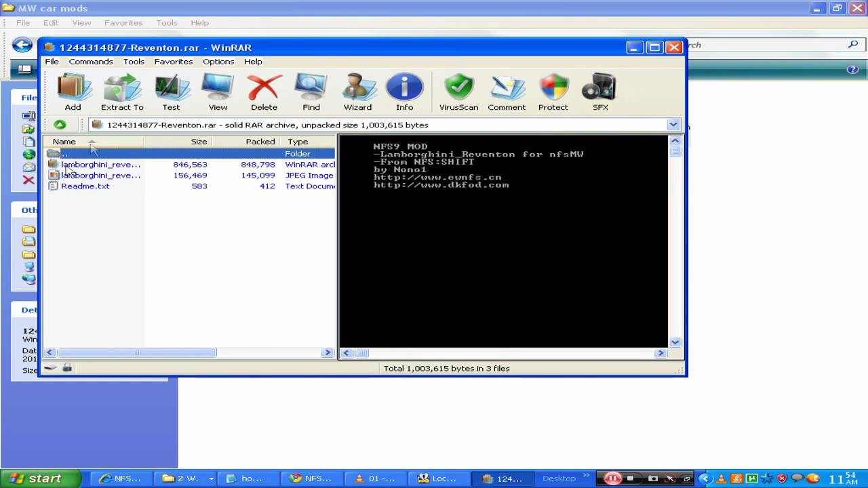Click the Explorer Back arrow button

(22, 45)
